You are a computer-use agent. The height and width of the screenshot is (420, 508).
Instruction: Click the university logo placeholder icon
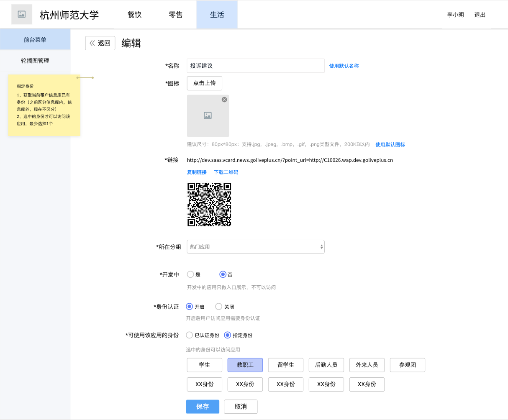pyautogui.click(x=22, y=14)
